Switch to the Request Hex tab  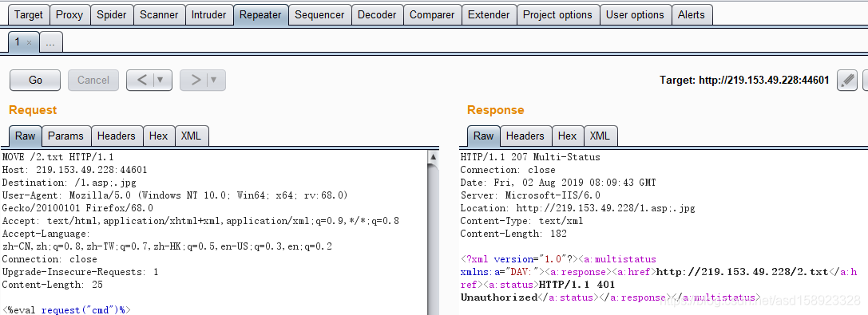click(158, 136)
